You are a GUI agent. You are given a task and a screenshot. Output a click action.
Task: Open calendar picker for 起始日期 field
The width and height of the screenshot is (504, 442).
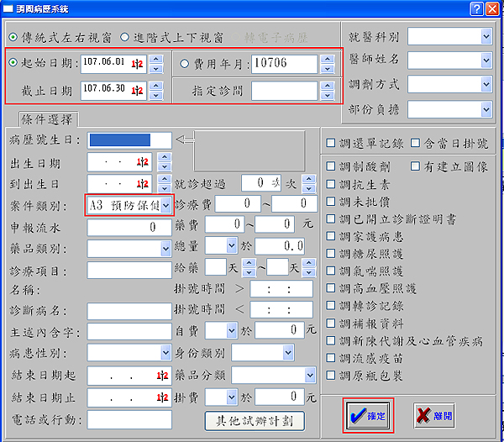[x=139, y=65]
